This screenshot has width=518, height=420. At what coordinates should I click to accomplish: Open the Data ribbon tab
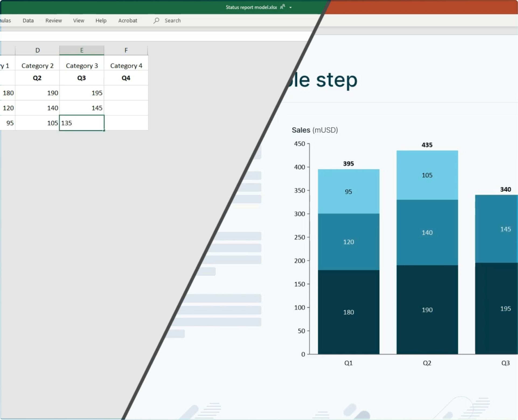pos(28,20)
